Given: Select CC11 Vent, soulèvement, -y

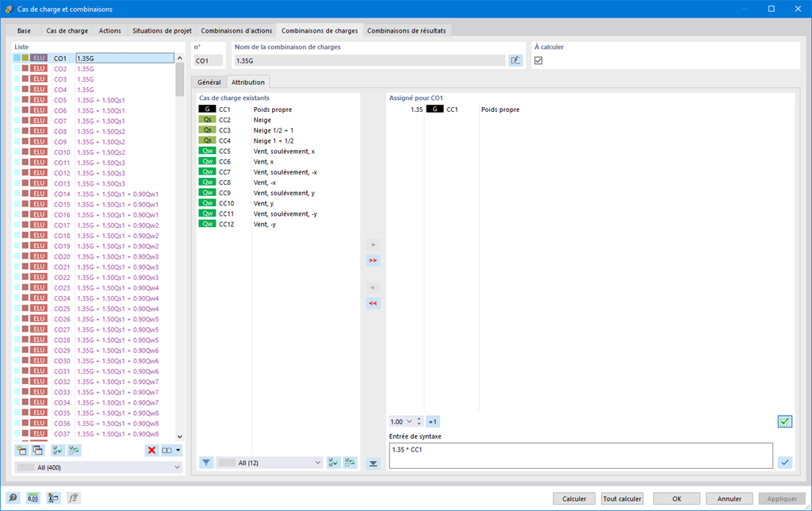Looking at the screenshot, I should click(x=278, y=213).
